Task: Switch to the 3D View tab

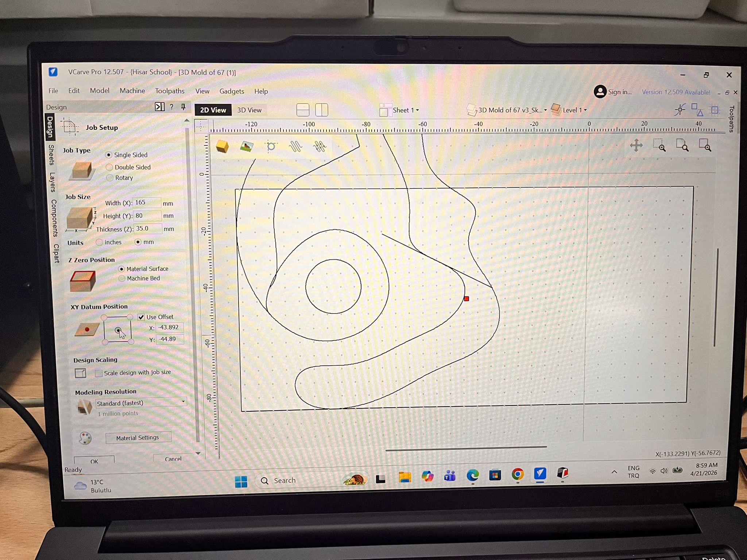Action: click(249, 110)
